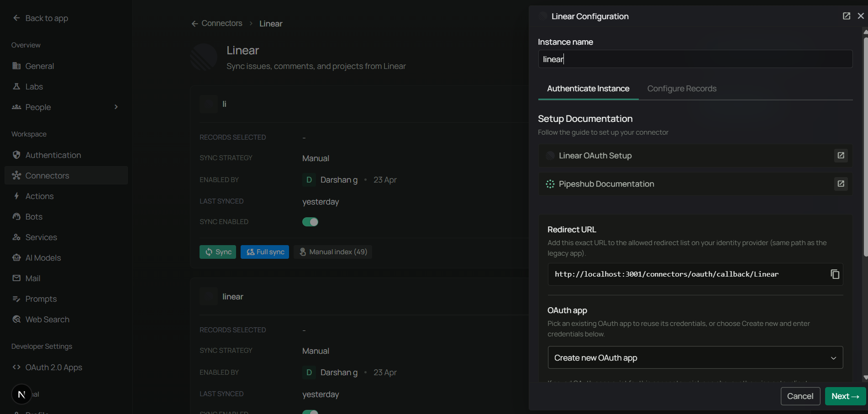The height and width of the screenshot is (414, 868).
Task: Click the configuration panel scrollbar
Action: coord(865,146)
